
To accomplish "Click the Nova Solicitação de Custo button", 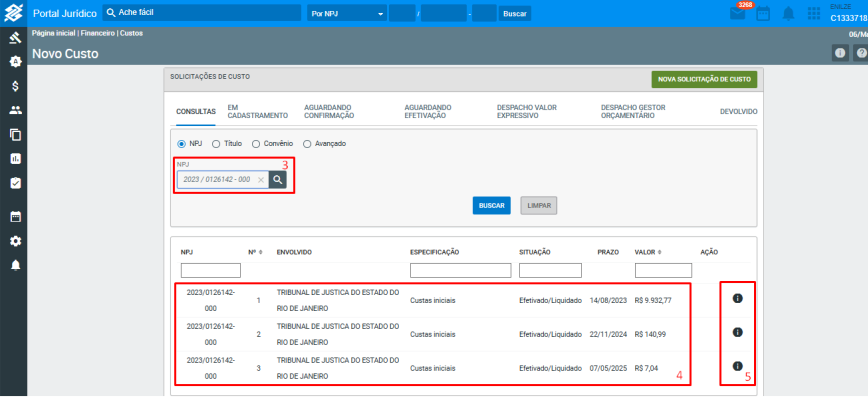I will [x=704, y=80].
